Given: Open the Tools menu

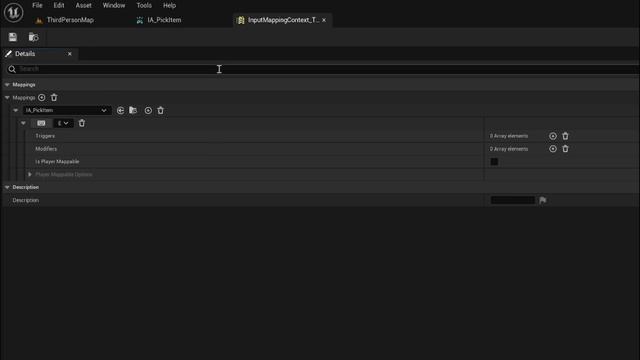Looking at the screenshot, I should click(144, 5).
